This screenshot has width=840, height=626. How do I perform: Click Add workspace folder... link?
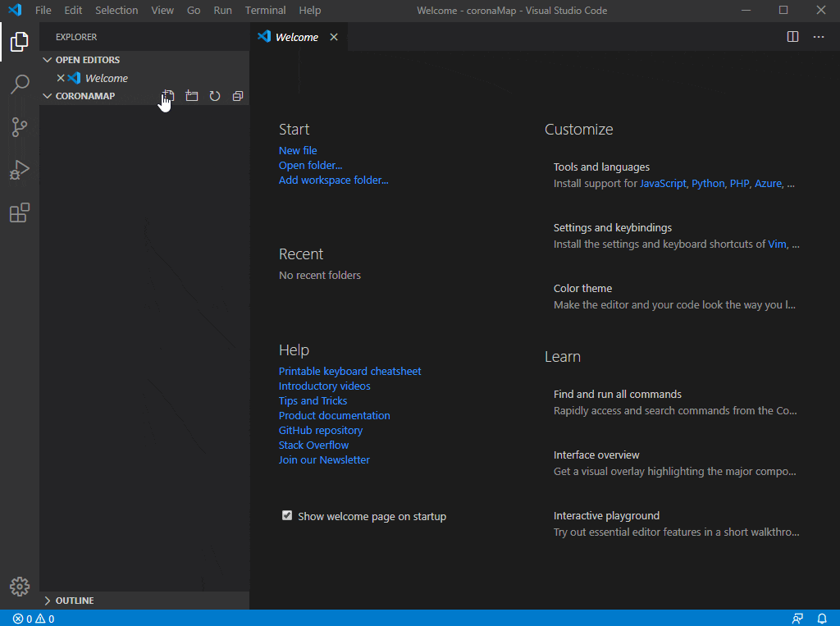coord(333,180)
